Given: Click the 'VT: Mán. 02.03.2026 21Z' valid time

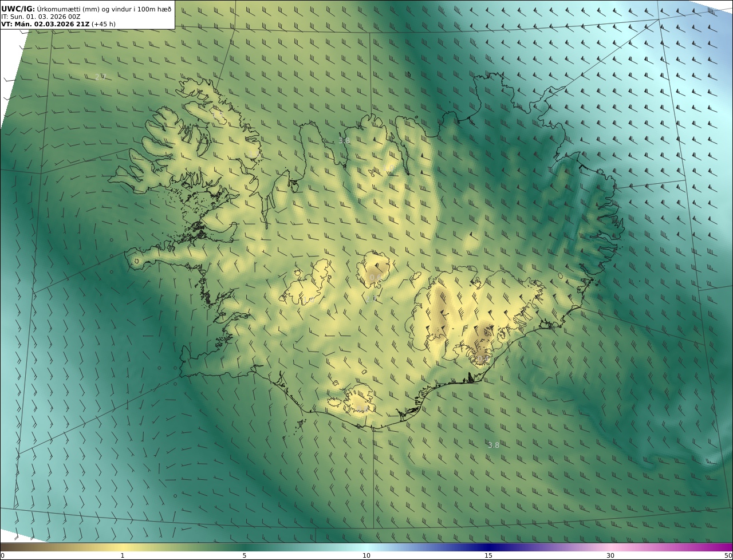Looking at the screenshot, I should pyautogui.click(x=45, y=24).
